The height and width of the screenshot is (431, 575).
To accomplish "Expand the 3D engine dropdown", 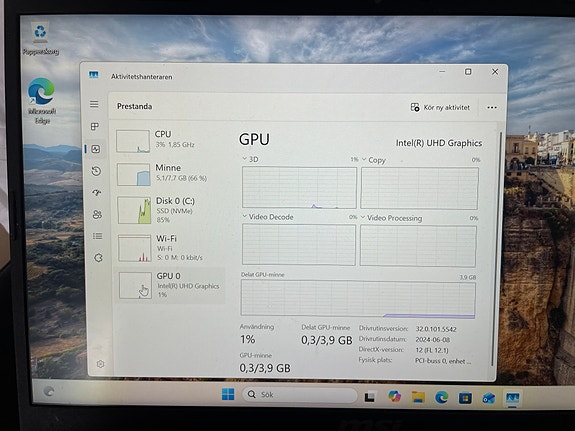I will click(250, 159).
